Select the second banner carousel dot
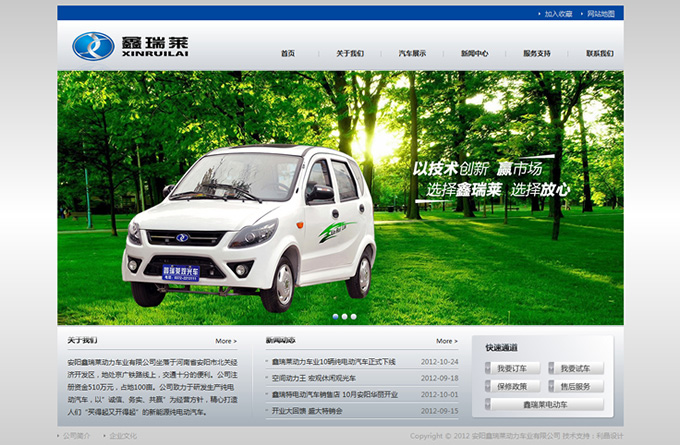The width and height of the screenshot is (680, 445). pyautogui.click(x=342, y=316)
